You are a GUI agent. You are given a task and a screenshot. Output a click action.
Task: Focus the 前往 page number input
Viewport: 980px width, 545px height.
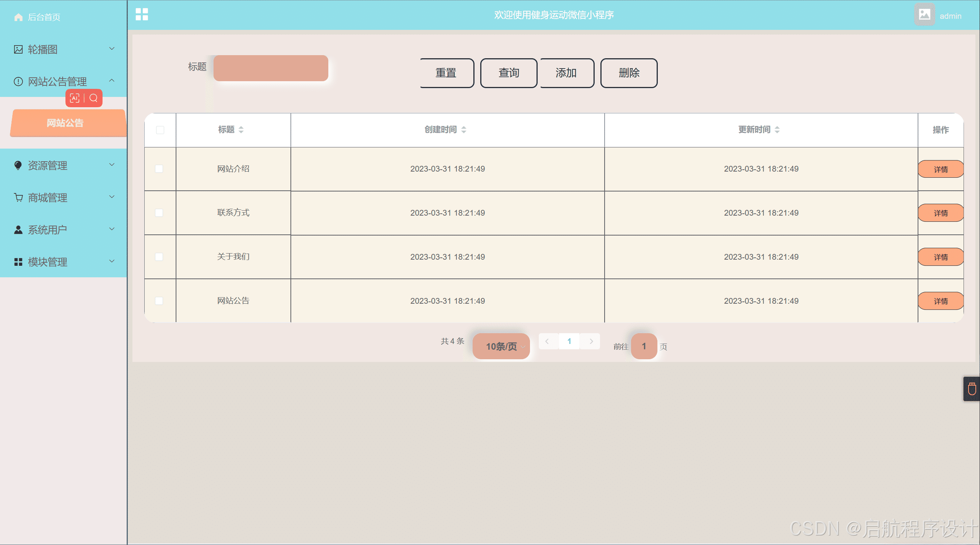coord(644,346)
